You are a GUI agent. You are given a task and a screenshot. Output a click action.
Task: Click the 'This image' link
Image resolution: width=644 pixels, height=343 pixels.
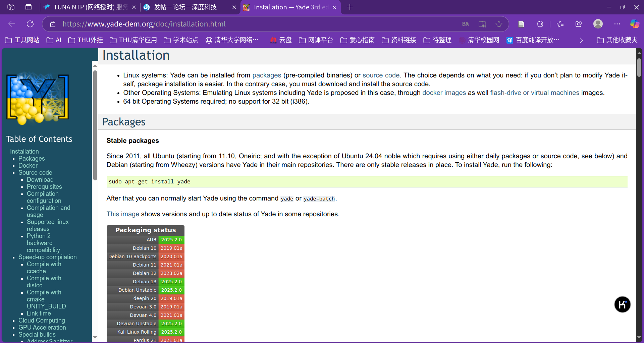tap(123, 214)
